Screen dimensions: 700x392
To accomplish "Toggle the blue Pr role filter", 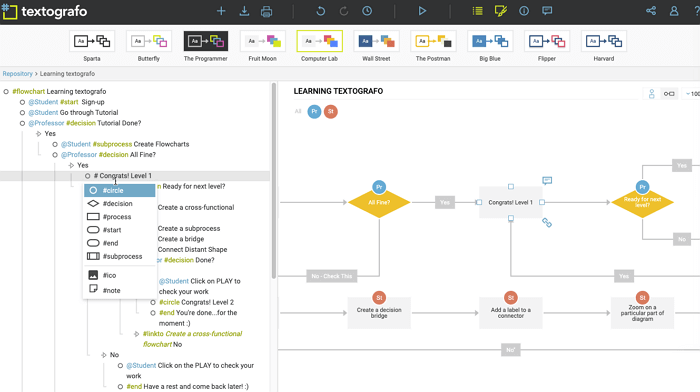I will [x=314, y=111].
